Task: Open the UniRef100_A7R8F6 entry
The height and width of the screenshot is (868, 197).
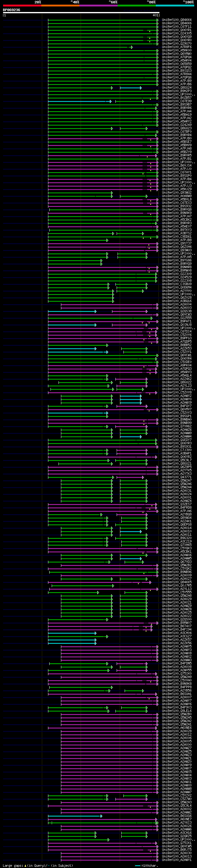Action: (x=177, y=47)
